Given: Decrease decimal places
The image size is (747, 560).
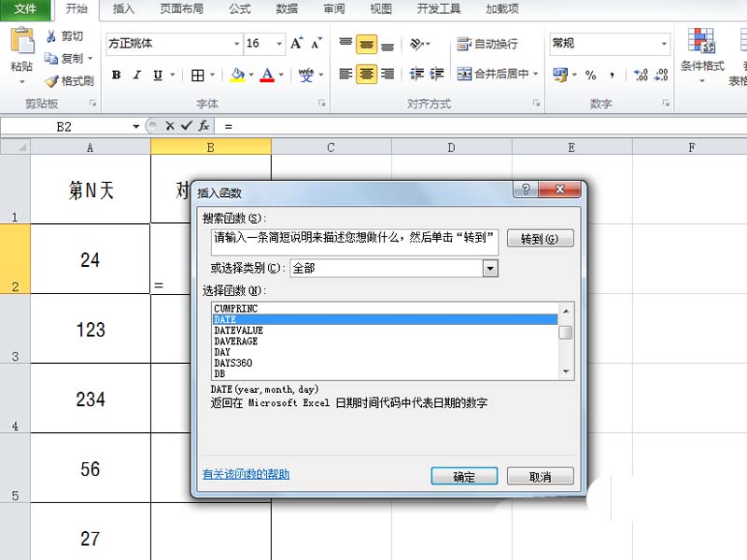Looking at the screenshot, I should tap(661, 75).
